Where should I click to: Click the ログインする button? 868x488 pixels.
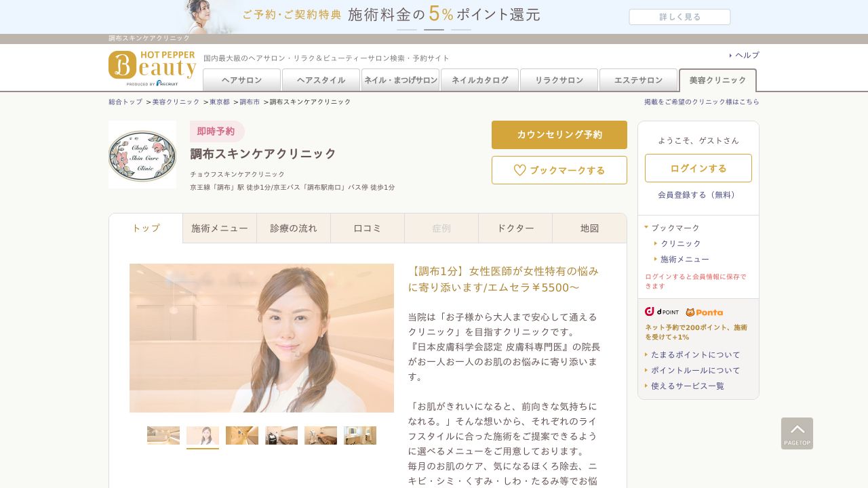698,168
